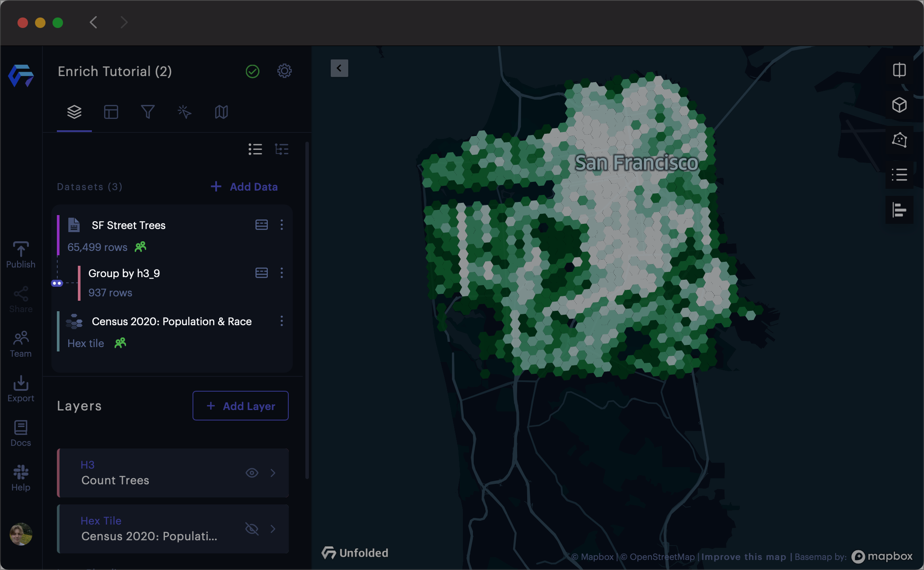Open Census 2020 dataset options menu
Screen dimensions: 924x570
click(x=281, y=321)
